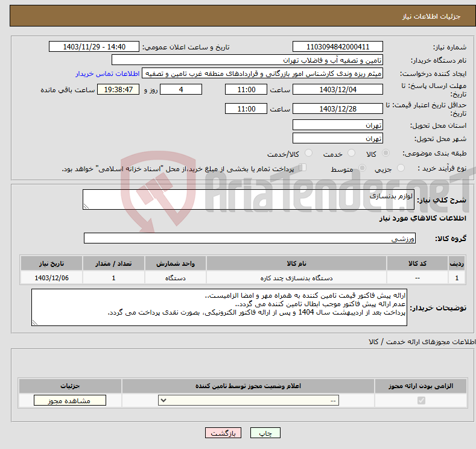
Task: Click the unit cell دستگاه
Action: 176,278
